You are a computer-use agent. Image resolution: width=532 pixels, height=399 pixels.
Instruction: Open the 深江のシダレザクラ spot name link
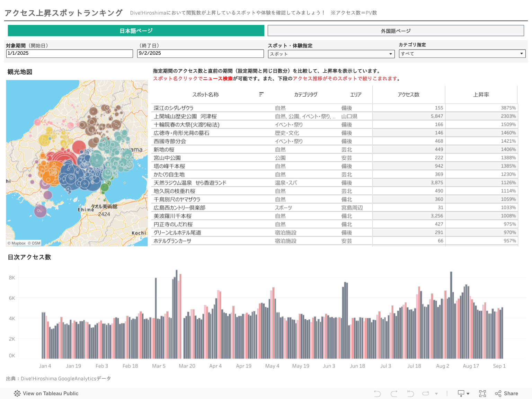point(174,108)
